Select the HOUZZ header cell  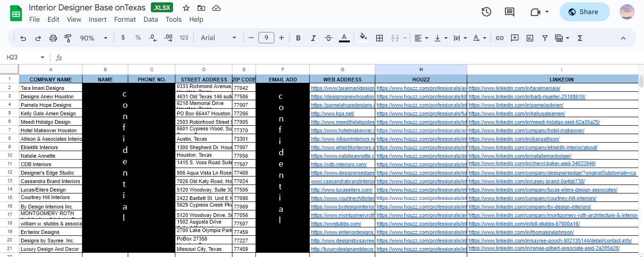pyautogui.click(x=421, y=80)
